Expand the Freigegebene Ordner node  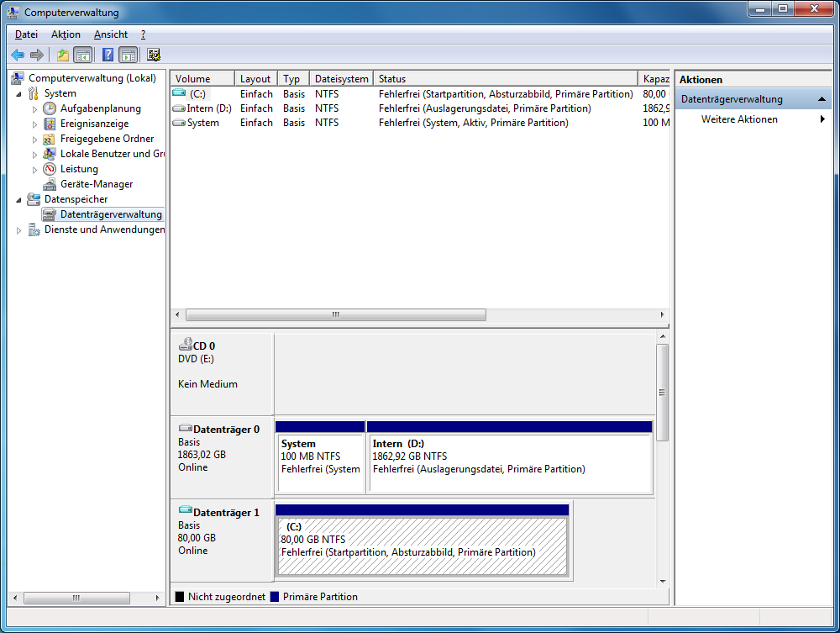click(34, 140)
